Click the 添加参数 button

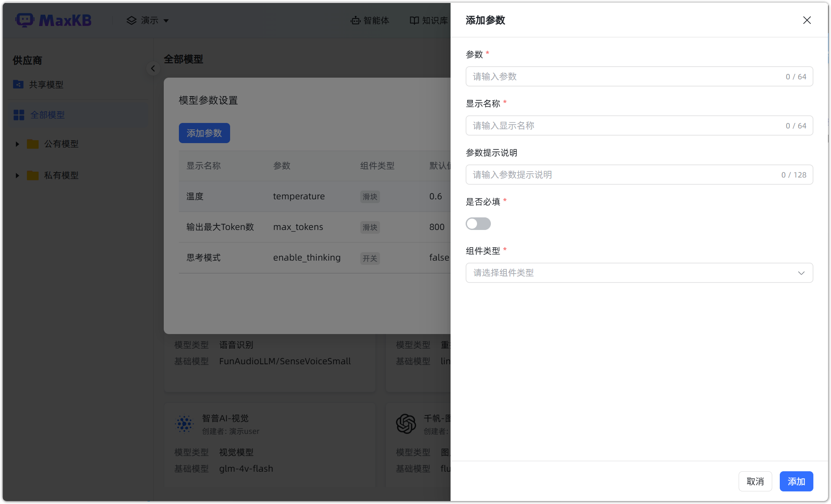pos(204,133)
